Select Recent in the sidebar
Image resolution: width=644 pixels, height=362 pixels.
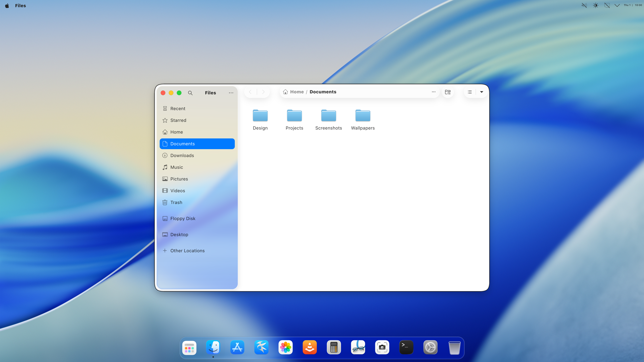197,109
